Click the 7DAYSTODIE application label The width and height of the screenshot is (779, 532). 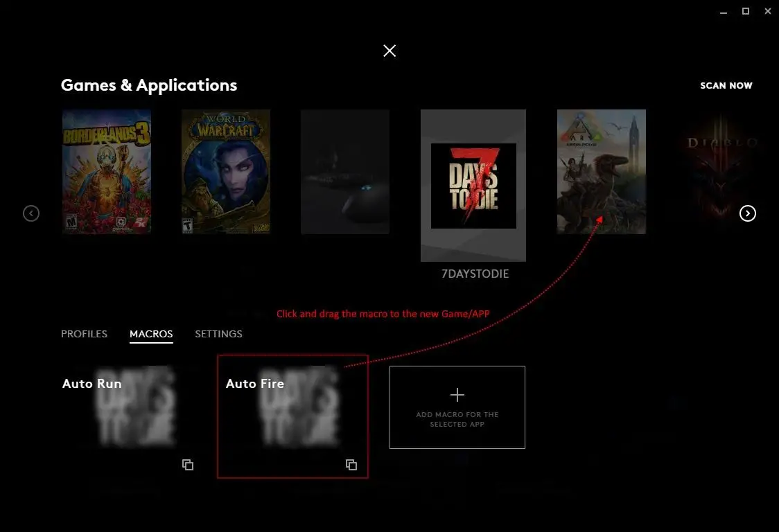475,274
